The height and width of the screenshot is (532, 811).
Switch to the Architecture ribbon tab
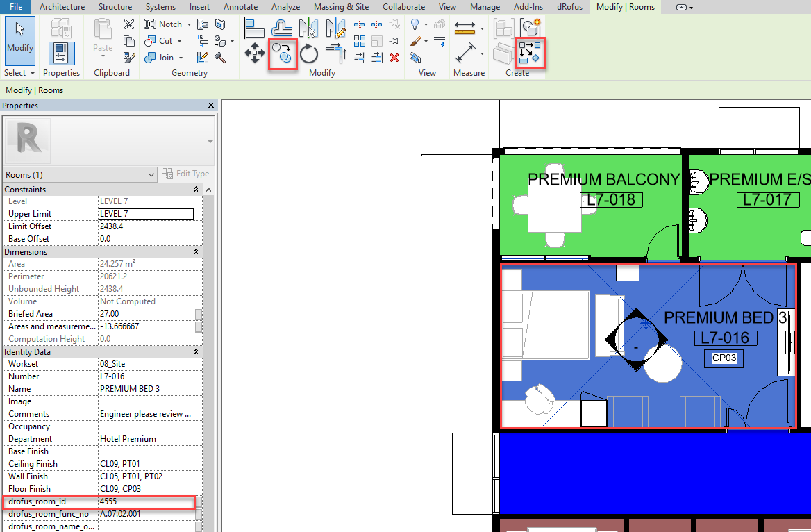click(62, 7)
